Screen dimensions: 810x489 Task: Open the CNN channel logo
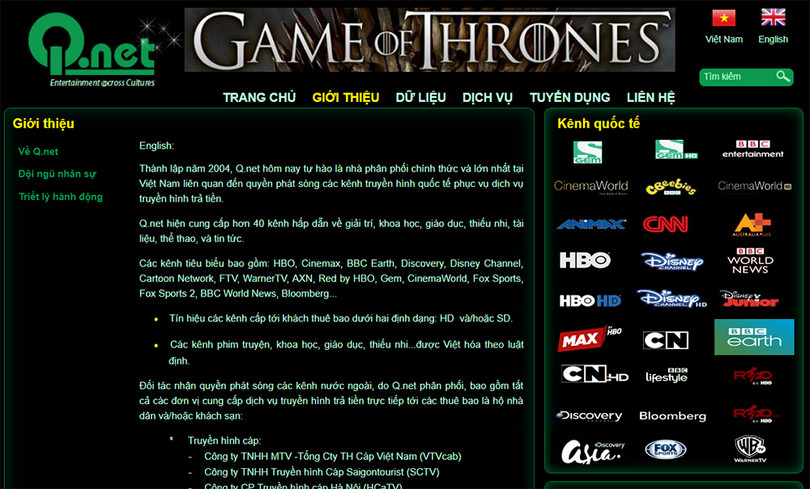tap(665, 224)
